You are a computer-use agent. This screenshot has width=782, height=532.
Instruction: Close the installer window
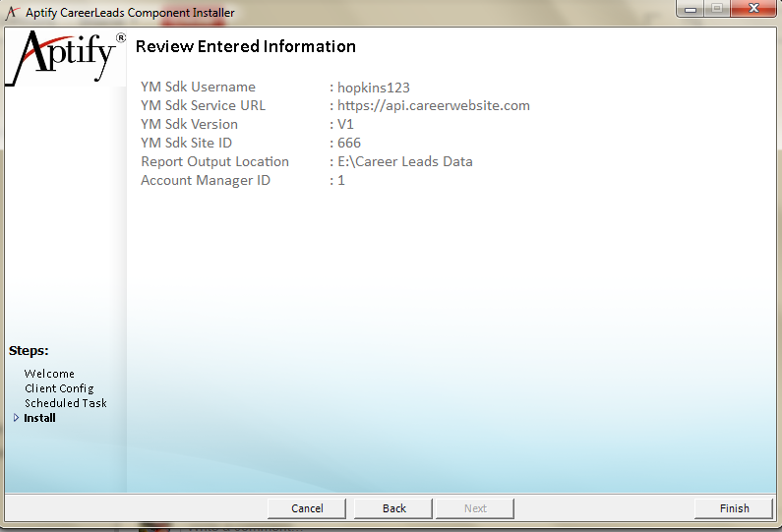pos(754,9)
